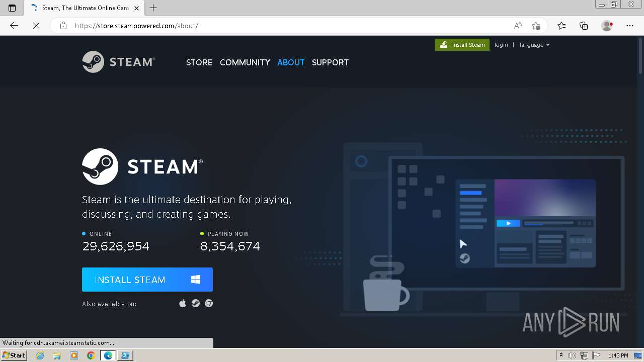Select the SteamOS download icon

[196, 303]
